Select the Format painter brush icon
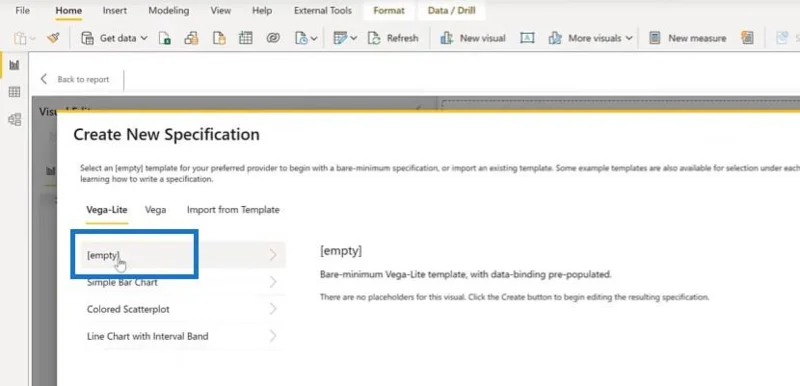The height and width of the screenshot is (386, 800). 53,38
